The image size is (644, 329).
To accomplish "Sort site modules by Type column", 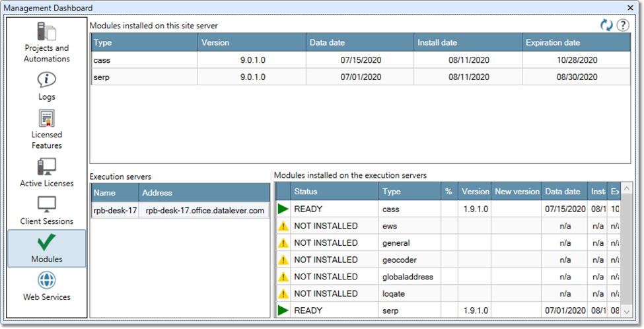I will (x=144, y=42).
